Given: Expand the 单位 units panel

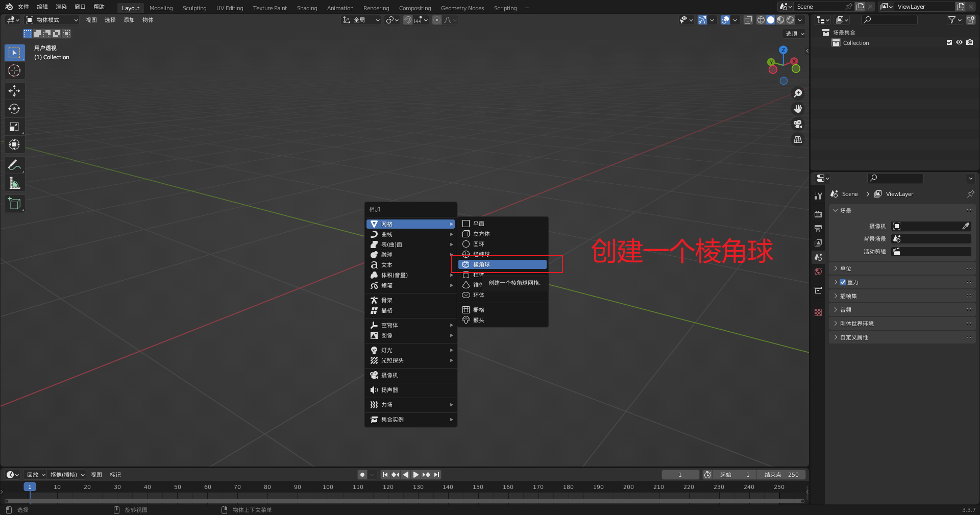Looking at the screenshot, I should pyautogui.click(x=846, y=268).
